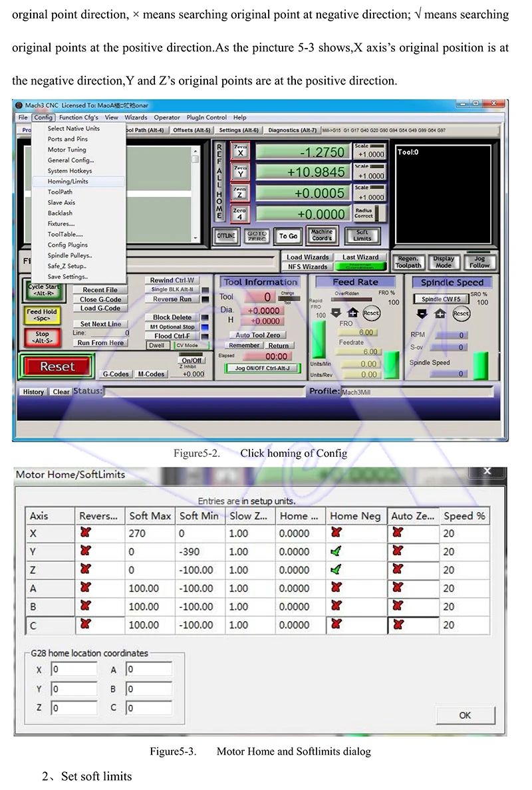The width and height of the screenshot is (532, 790).
Task: Toggle Home Neg check in Z row
Action: pyautogui.click(x=336, y=569)
